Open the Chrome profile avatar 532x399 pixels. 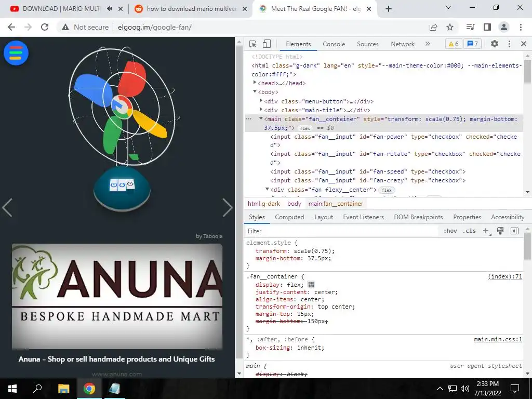click(x=504, y=27)
